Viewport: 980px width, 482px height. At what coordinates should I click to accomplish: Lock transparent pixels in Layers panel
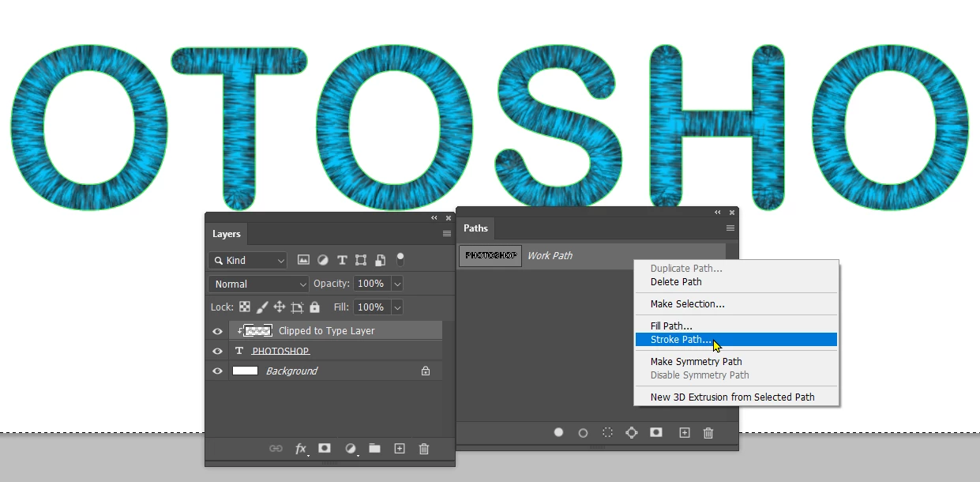click(245, 307)
